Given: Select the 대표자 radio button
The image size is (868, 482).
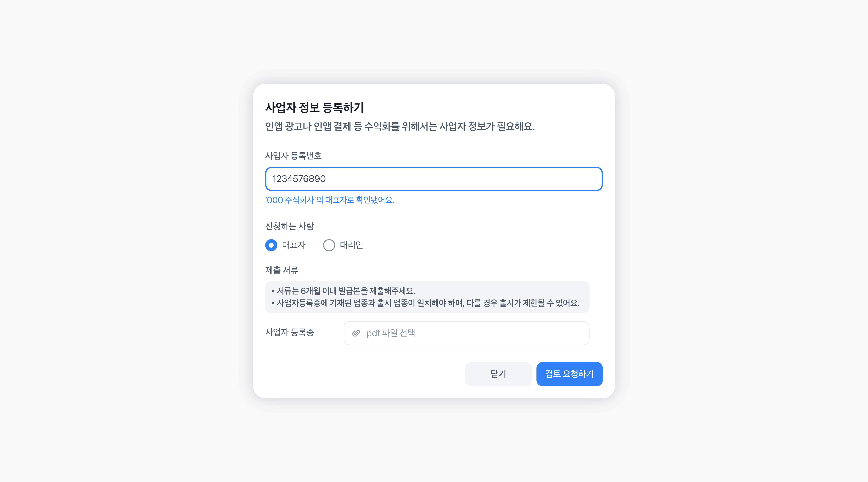Looking at the screenshot, I should 271,245.
